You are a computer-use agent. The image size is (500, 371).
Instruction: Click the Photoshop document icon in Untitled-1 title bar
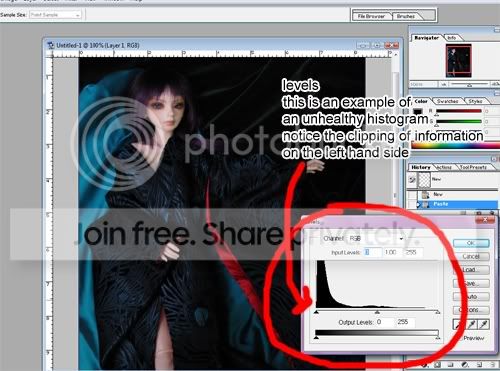[x=51, y=45]
